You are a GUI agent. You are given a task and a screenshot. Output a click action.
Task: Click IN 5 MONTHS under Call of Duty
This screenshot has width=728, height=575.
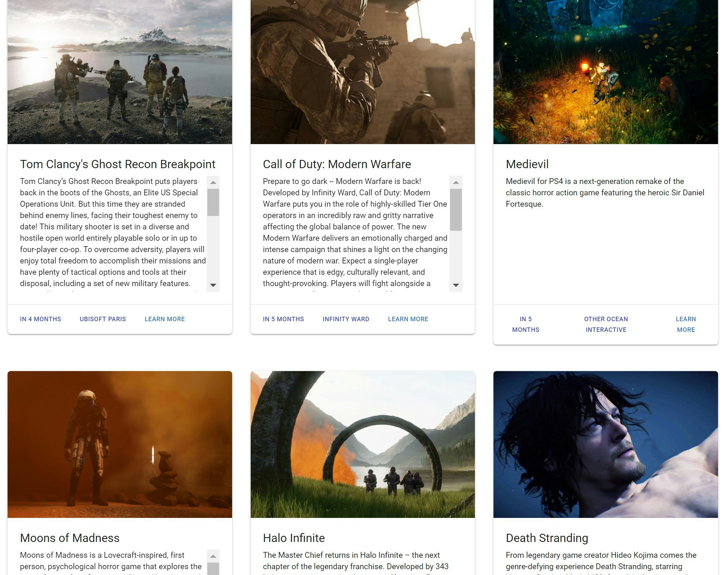click(283, 319)
